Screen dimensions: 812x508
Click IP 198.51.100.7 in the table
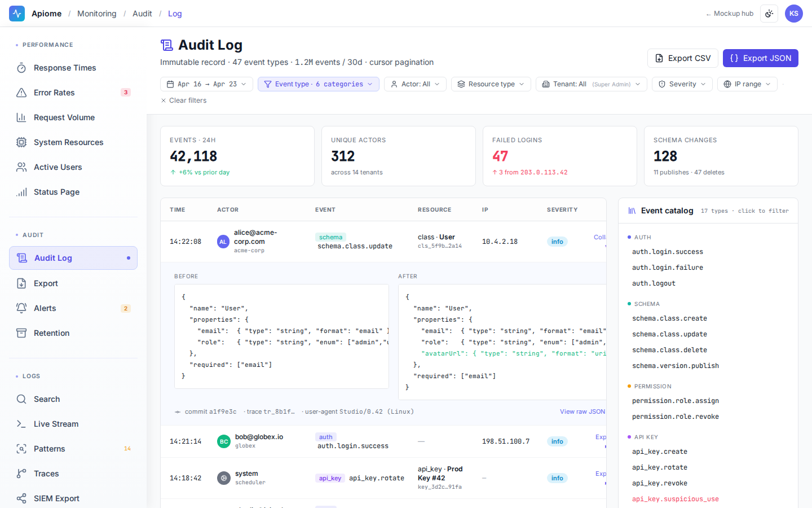(x=506, y=441)
